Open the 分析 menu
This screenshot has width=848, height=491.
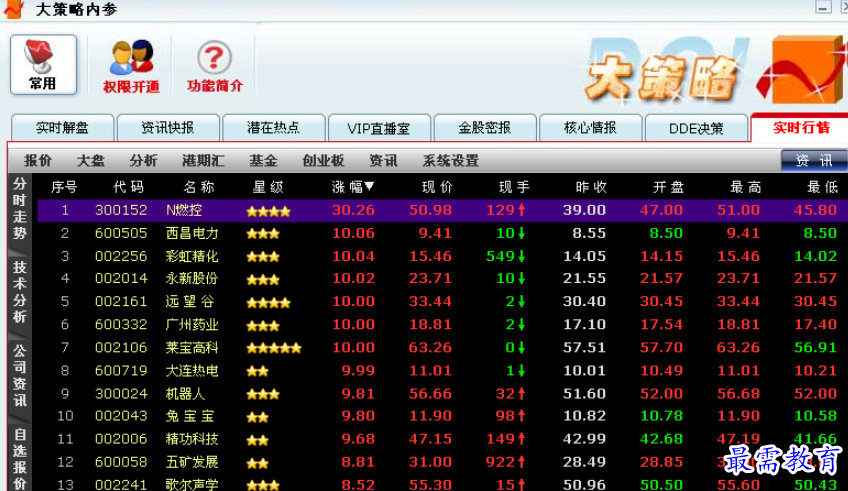tap(143, 161)
